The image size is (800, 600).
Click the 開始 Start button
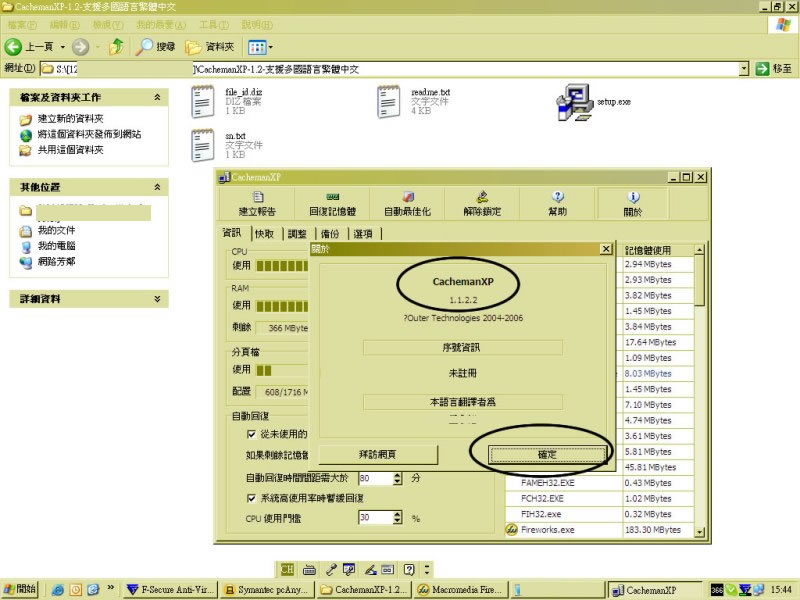(19, 589)
